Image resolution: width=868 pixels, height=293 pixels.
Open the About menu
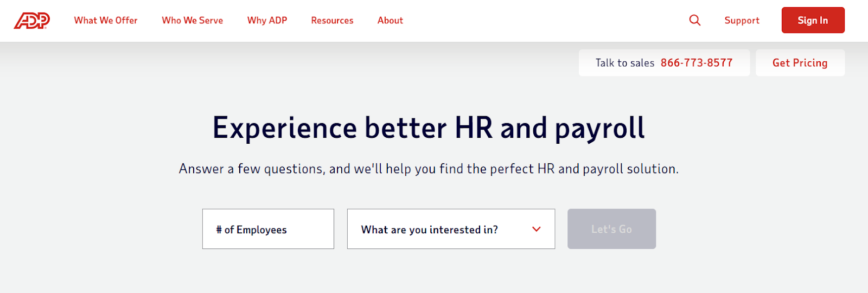[x=390, y=21]
